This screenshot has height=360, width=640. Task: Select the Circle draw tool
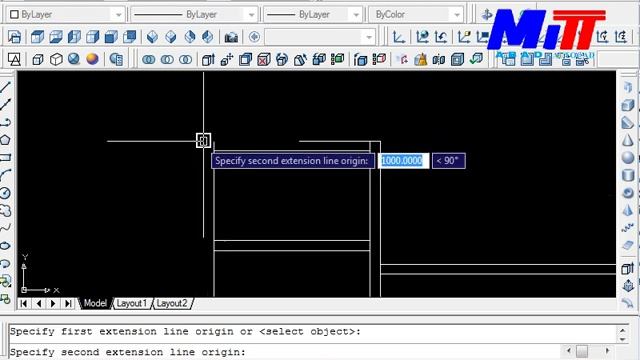click(x=5, y=193)
